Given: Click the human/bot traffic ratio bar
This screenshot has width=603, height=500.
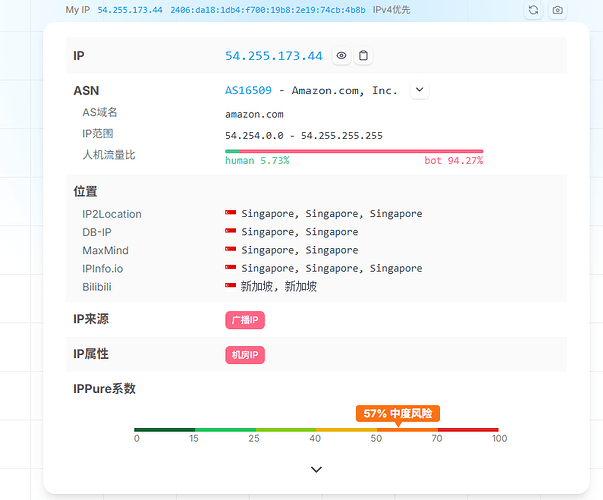Looking at the screenshot, I should [354, 151].
